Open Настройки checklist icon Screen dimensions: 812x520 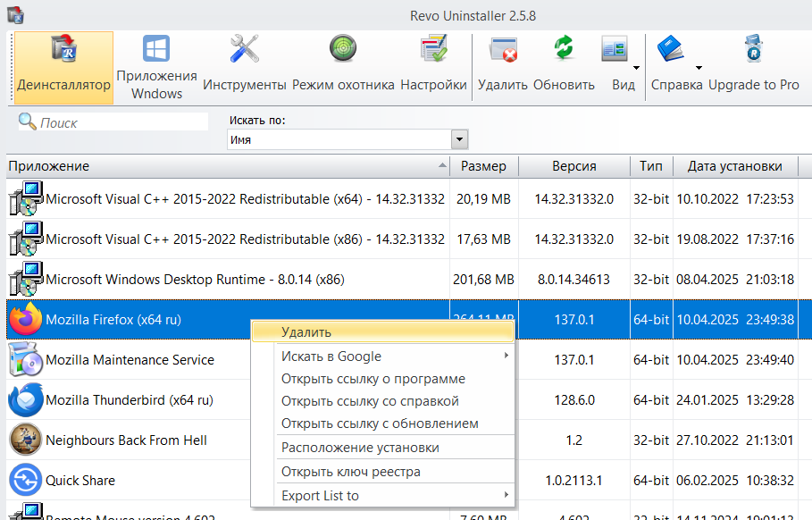pyautogui.click(x=434, y=48)
